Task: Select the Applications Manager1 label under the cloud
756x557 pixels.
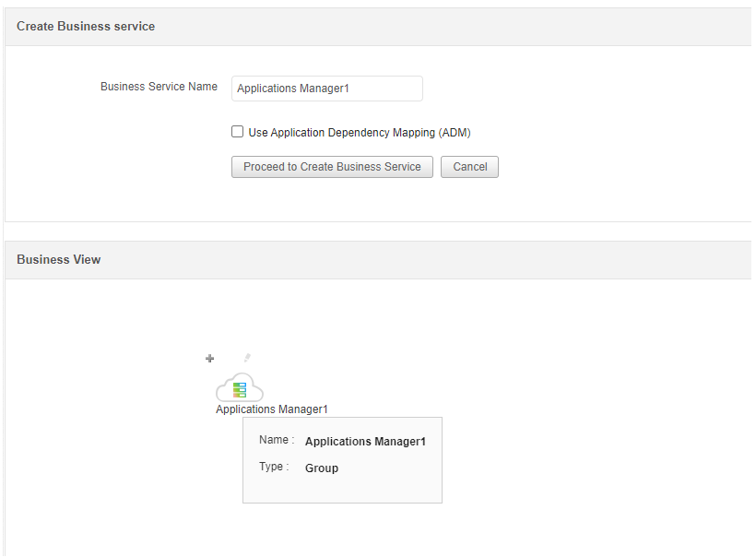Action: click(272, 409)
